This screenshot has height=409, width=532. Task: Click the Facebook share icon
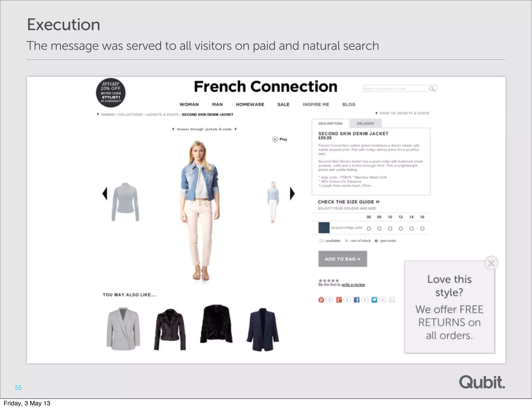click(x=356, y=300)
